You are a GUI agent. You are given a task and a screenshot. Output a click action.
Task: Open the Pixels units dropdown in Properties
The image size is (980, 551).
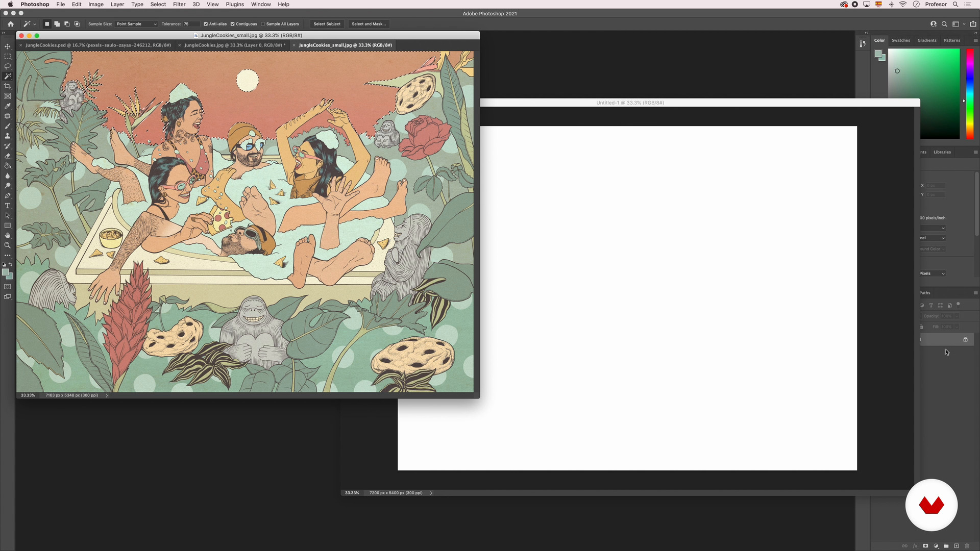933,273
